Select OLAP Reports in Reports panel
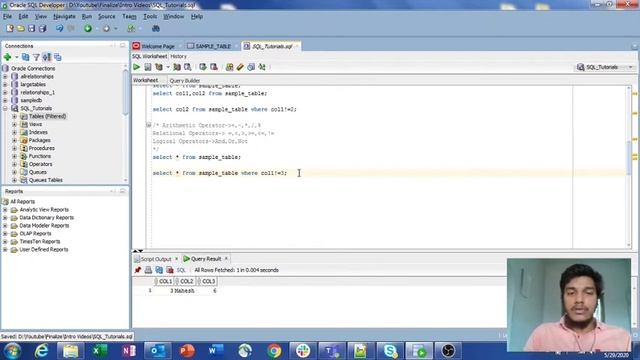The image size is (640, 360). 35,234
